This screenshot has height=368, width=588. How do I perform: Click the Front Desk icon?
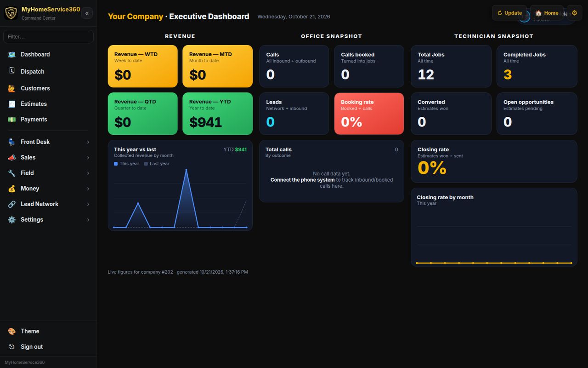tap(11, 142)
